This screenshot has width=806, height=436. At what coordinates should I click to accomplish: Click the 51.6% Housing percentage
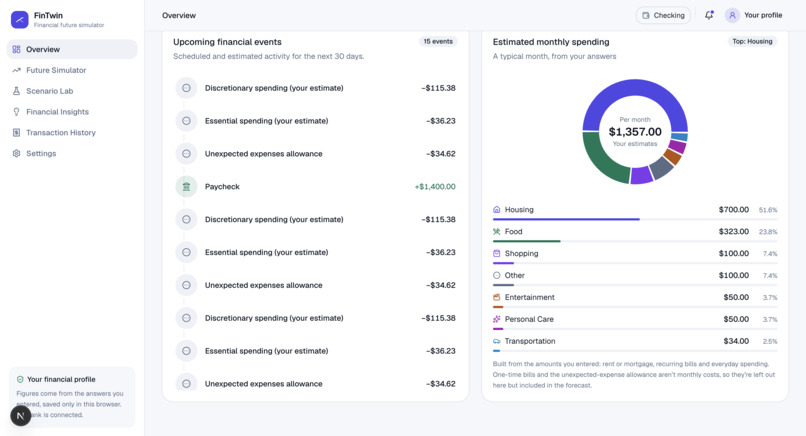tap(768, 210)
